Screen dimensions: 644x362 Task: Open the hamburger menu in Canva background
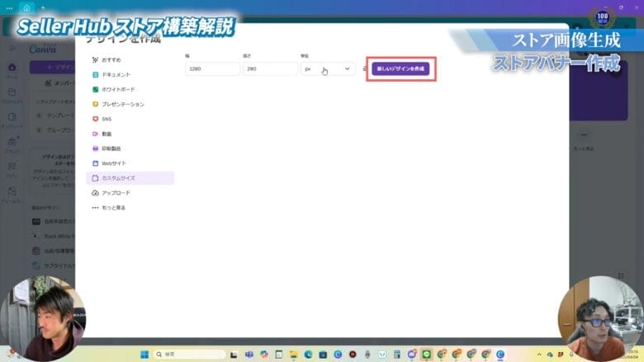12,49
